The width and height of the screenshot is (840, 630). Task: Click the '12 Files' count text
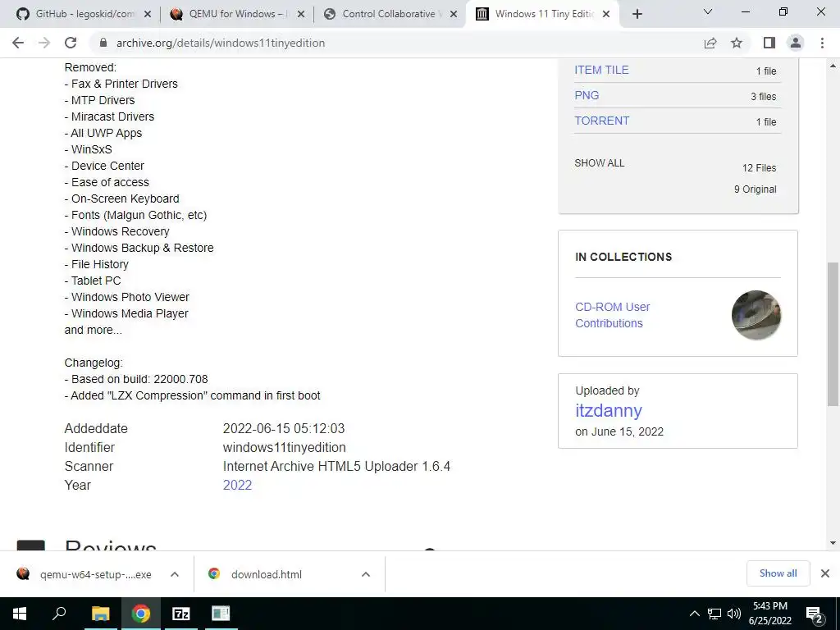click(759, 167)
